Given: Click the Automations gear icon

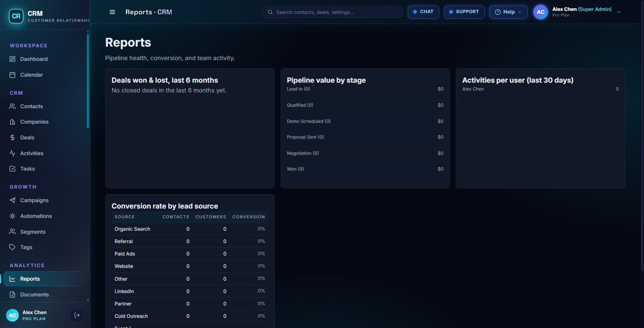Looking at the screenshot, I should (x=12, y=216).
